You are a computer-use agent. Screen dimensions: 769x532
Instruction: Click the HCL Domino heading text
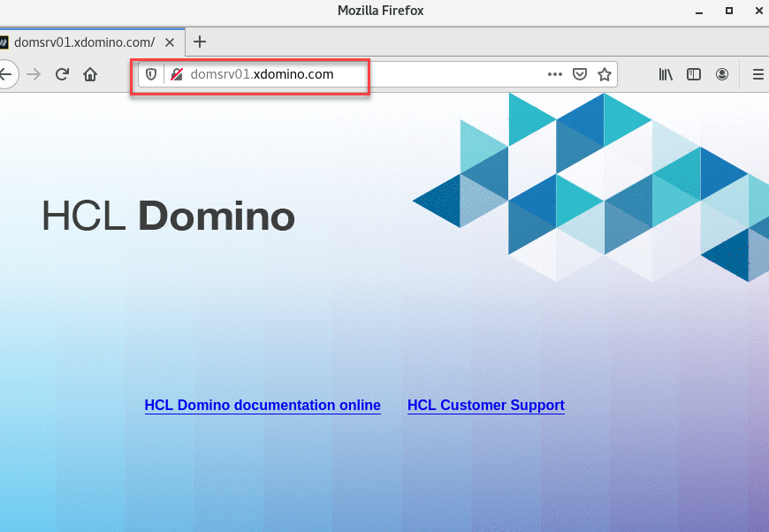click(168, 216)
